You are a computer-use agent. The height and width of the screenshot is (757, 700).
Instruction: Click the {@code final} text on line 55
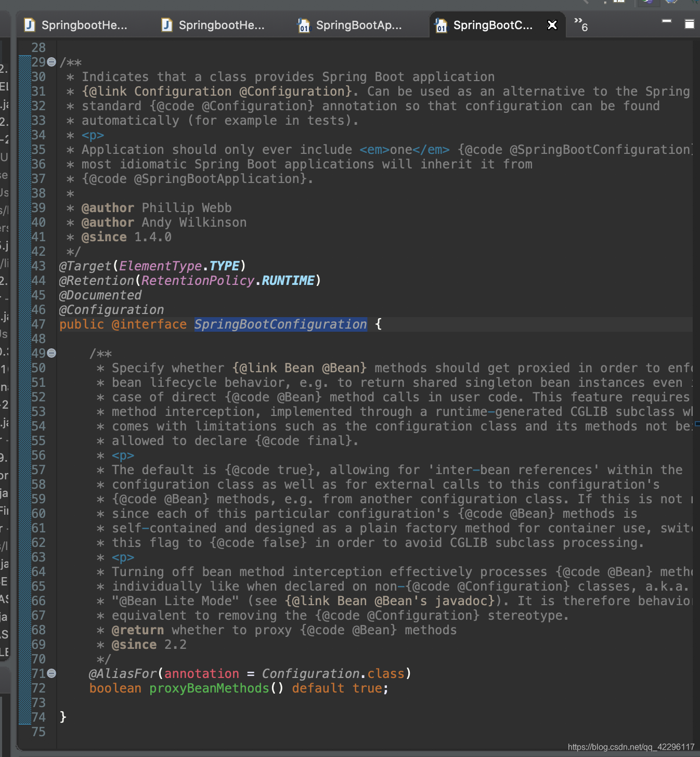[303, 441]
